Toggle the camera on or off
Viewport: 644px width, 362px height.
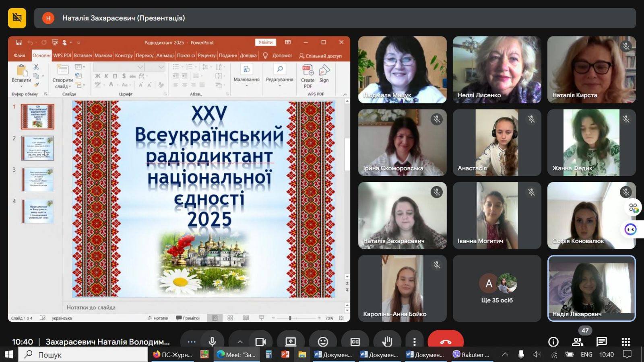click(x=260, y=341)
